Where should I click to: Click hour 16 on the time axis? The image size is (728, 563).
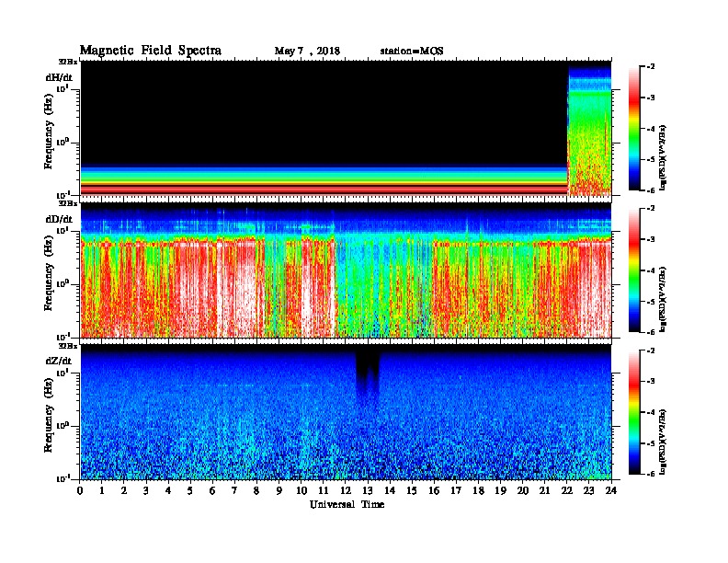(434, 490)
